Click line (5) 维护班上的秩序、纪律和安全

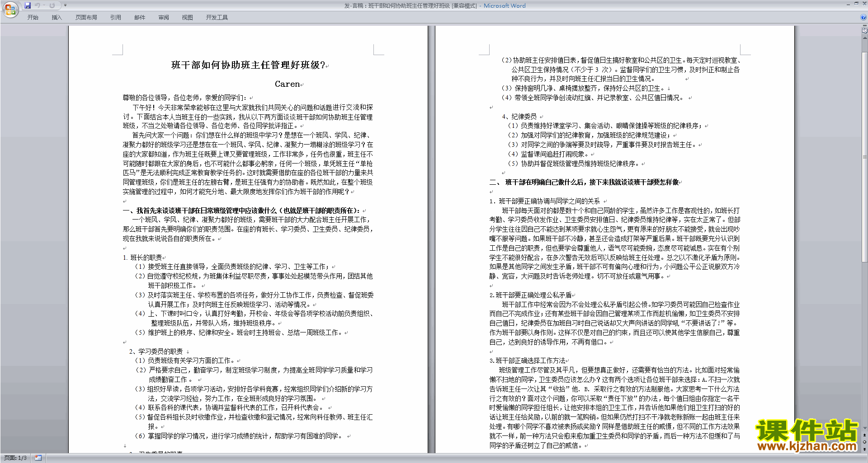(239, 332)
